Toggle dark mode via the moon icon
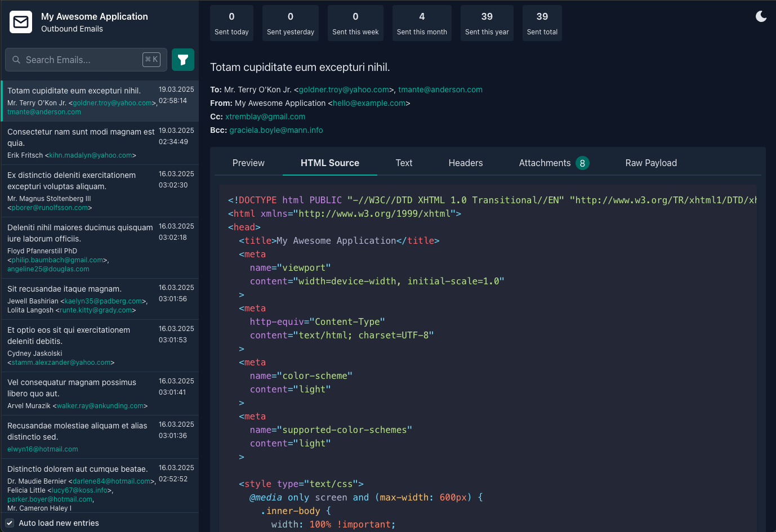776x532 pixels. click(761, 16)
